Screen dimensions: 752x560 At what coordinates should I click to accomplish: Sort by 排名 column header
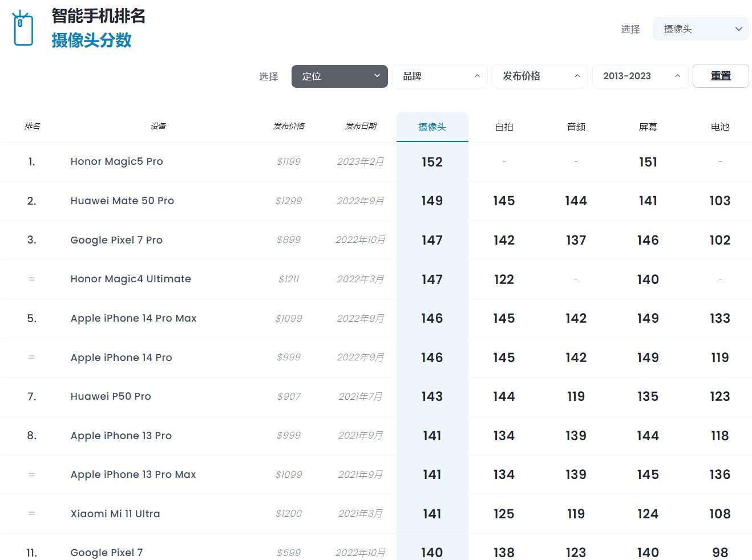click(x=32, y=126)
